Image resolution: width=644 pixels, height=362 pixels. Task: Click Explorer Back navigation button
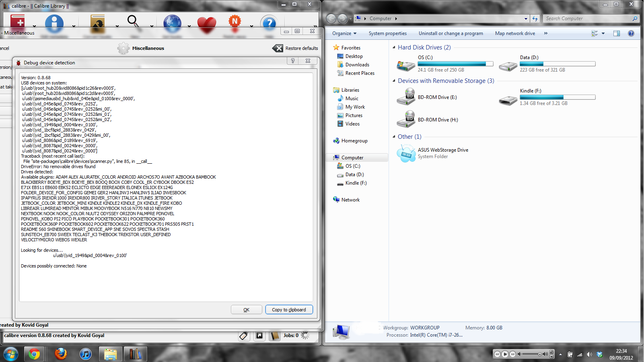tap(331, 19)
